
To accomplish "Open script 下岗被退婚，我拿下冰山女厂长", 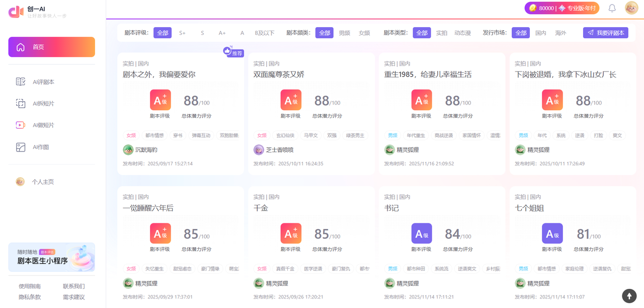I will pyautogui.click(x=566, y=74).
